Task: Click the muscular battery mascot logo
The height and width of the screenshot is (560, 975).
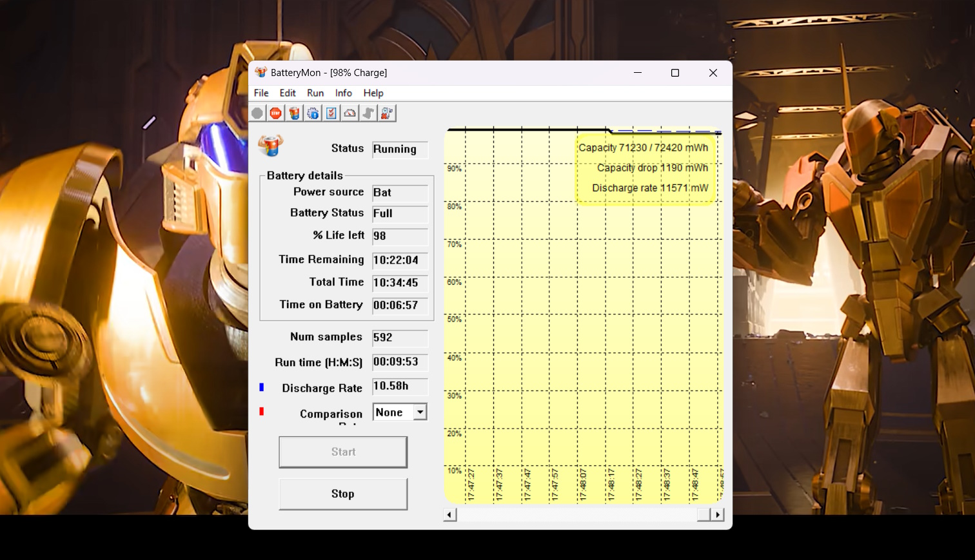Action: 271,145
